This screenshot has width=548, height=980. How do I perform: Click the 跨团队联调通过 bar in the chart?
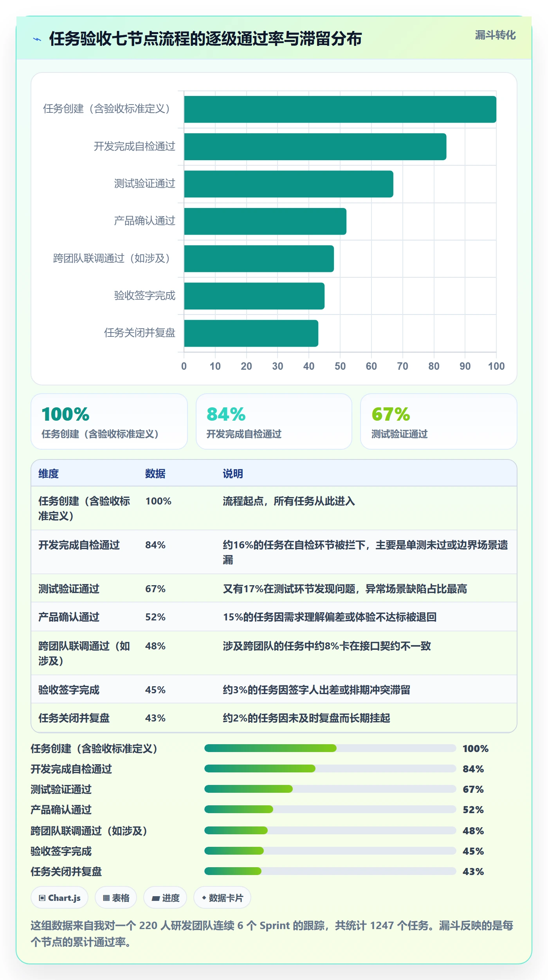click(x=259, y=259)
